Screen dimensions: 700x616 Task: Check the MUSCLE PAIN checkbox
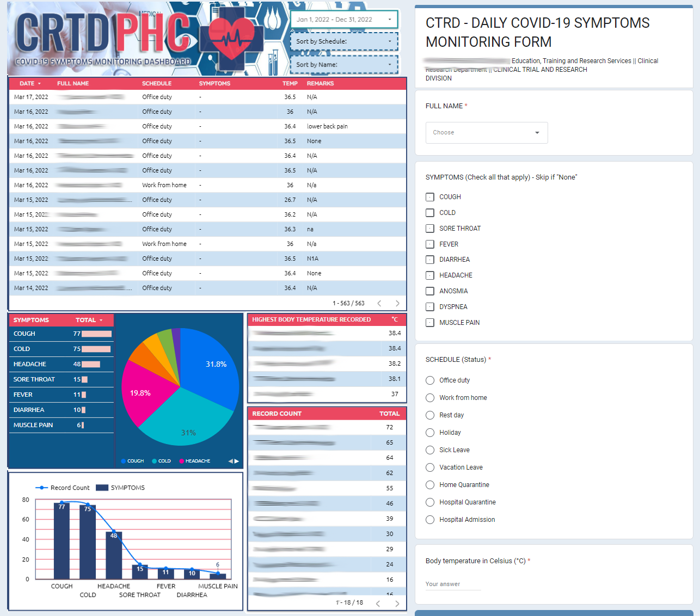tap(430, 323)
